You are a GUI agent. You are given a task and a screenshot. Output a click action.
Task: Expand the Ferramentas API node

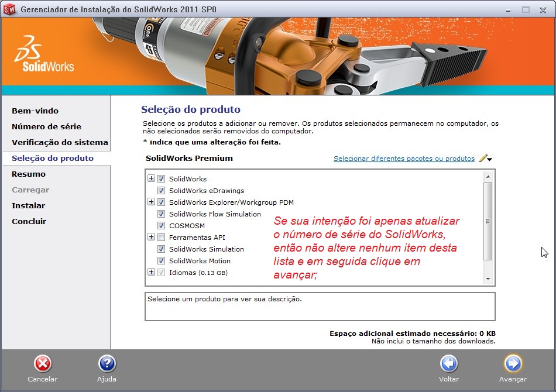151,237
